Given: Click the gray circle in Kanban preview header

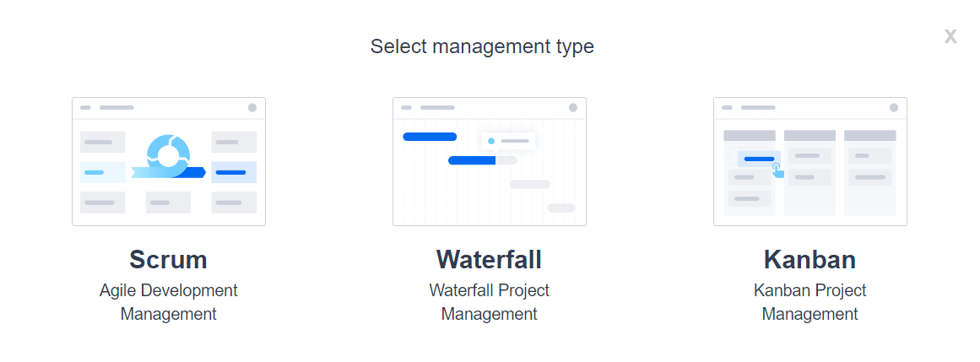Looking at the screenshot, I should pyautogui.click(x=893, y=107).
